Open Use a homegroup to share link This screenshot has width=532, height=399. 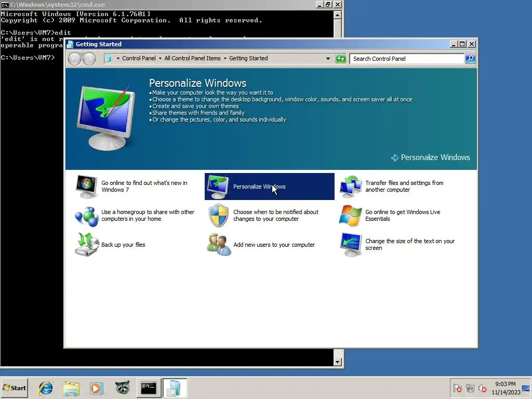(x=148, y=216)
